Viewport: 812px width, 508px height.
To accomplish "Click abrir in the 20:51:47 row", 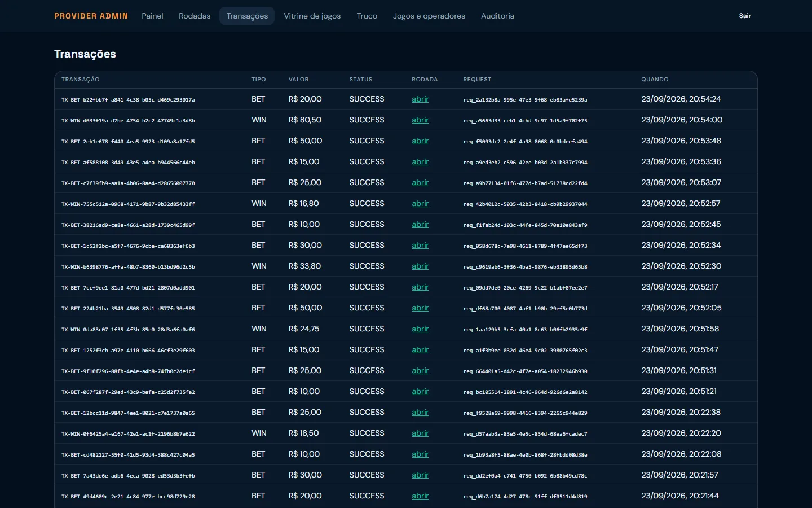I will click(420, 349).
